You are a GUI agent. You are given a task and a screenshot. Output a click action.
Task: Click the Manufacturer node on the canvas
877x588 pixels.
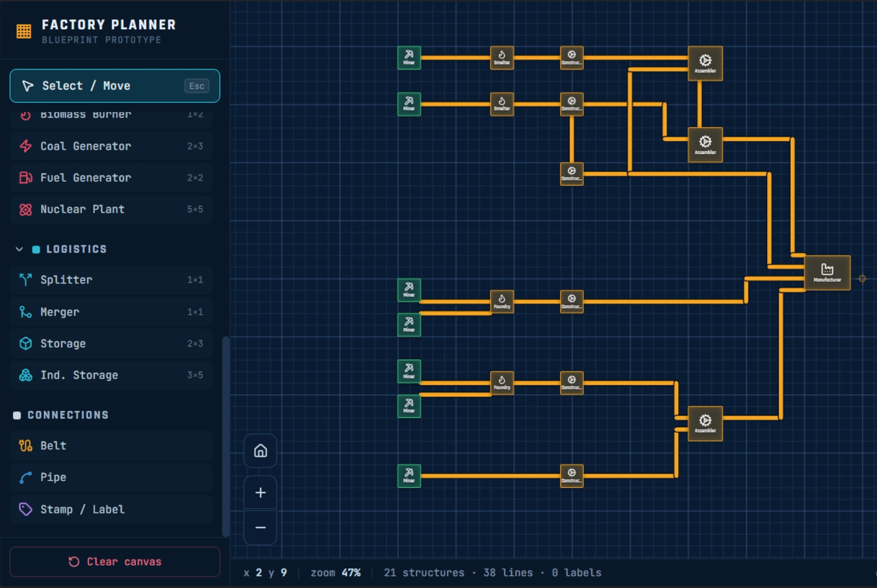pyautogui.click(x=827, y=273)
